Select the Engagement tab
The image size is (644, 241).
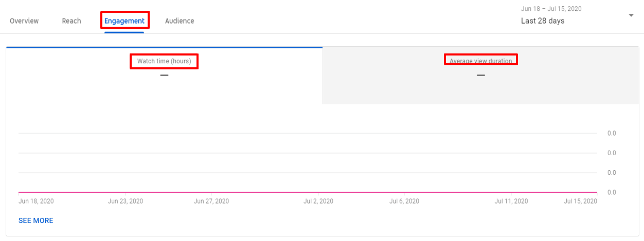coord(124,21)
